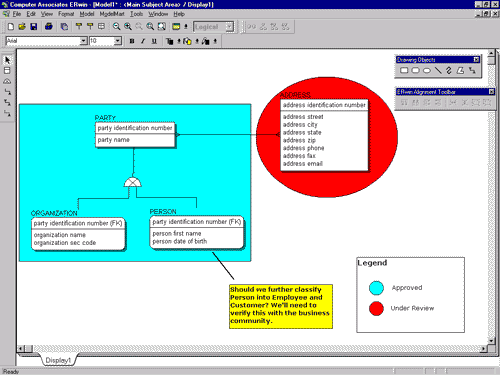Close the Drawing Objects floating toolbar
The image size is (500, 375).
[476, 60]
